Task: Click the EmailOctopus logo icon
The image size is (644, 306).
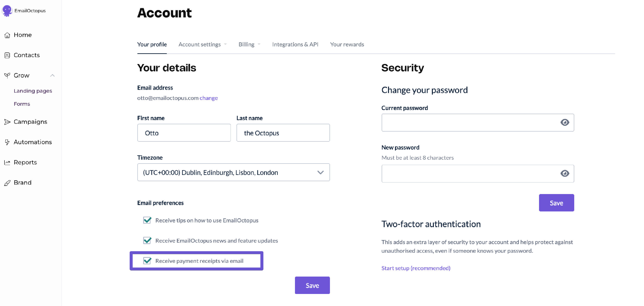Action: 7,11
